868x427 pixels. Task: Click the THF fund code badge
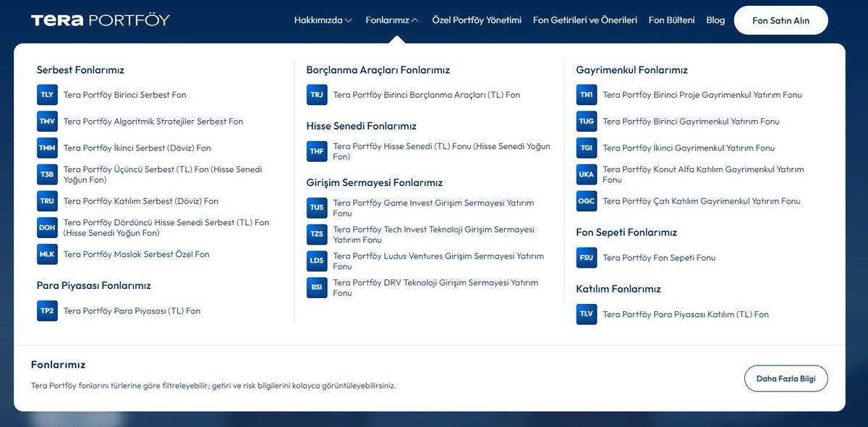pos(317,151)
